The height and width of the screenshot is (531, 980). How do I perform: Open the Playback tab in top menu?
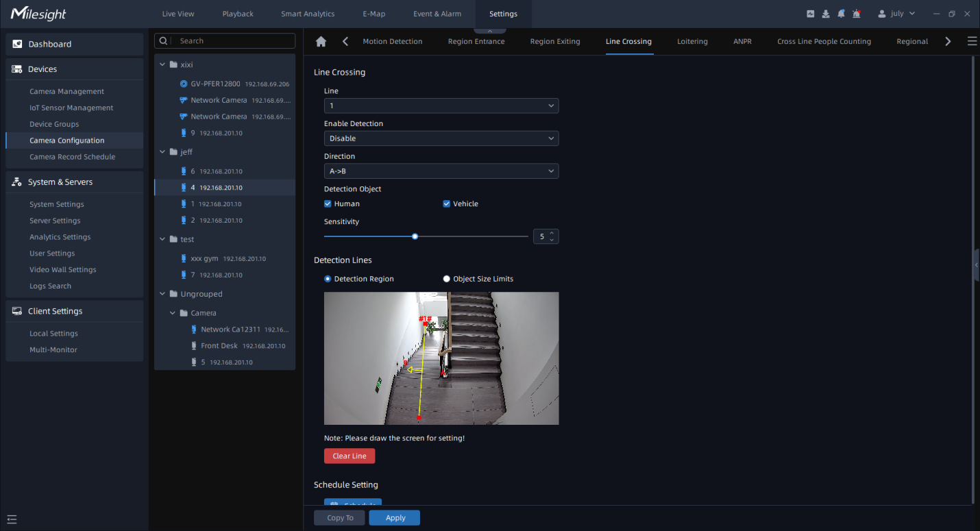238,14
